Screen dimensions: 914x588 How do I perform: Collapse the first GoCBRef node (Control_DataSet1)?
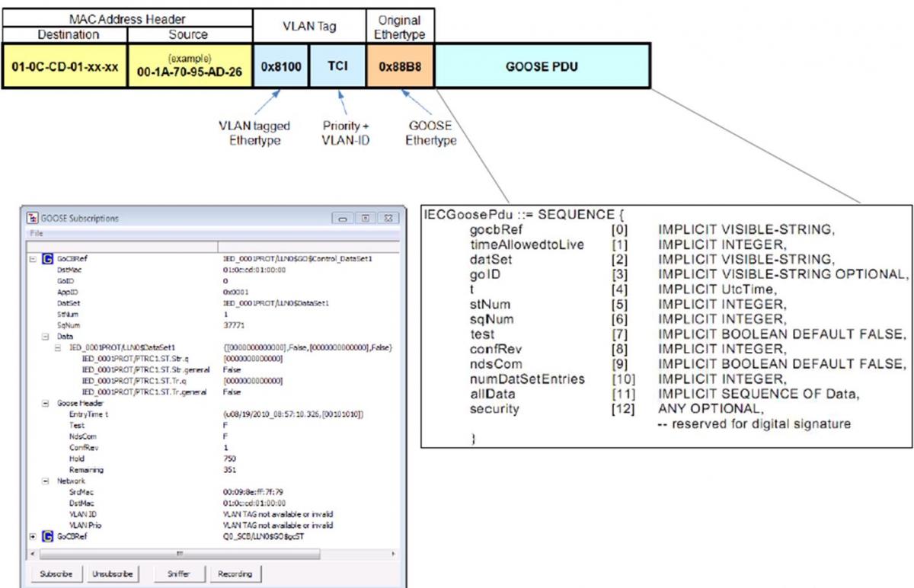32,260
